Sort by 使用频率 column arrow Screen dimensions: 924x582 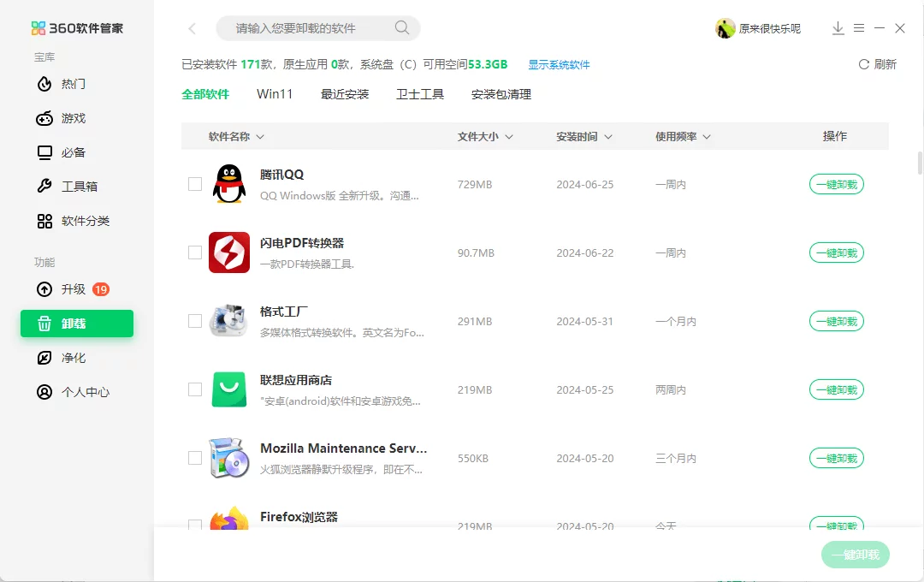coord(707,137)
